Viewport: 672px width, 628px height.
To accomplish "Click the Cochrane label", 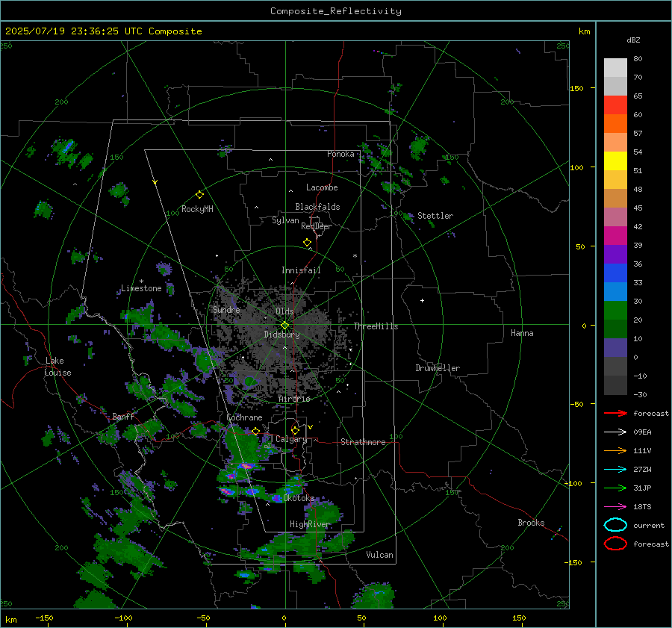I will 244,417.
